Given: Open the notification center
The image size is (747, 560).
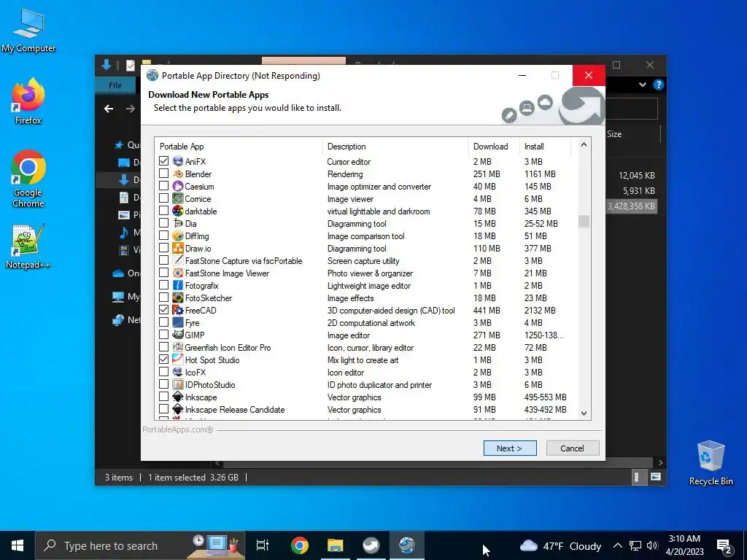Looking at the screenshot, I should pyautogui.click(x=724, y=546).
